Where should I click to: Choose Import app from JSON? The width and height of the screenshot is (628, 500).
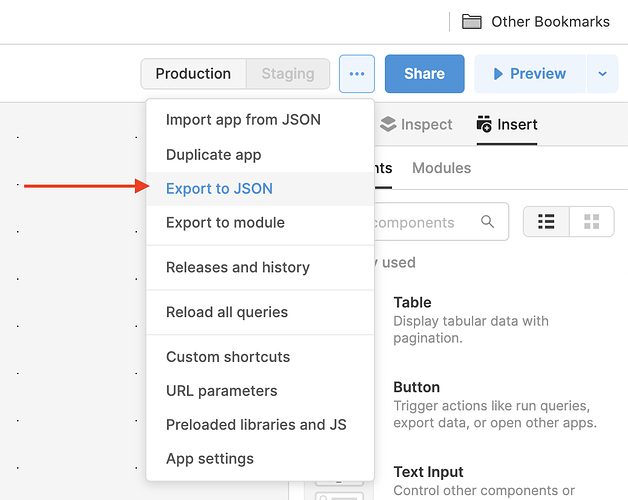click(x=243, y=120)
